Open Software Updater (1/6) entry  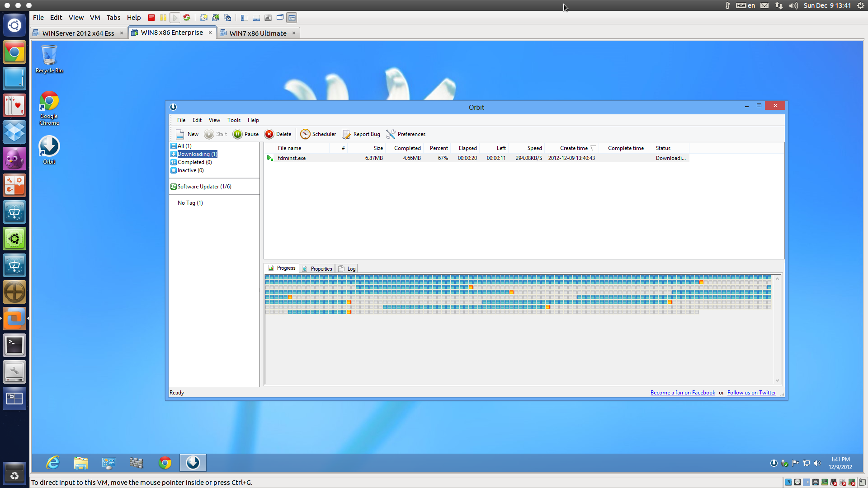204,187
